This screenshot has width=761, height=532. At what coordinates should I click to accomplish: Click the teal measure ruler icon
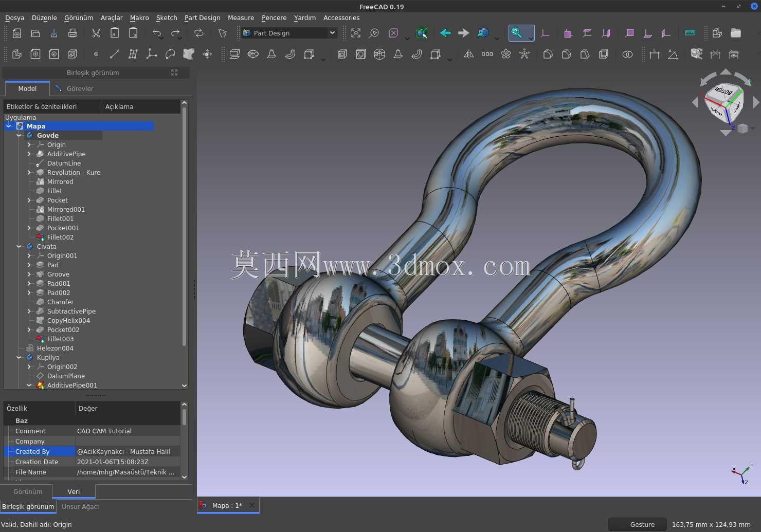(690, 33)
